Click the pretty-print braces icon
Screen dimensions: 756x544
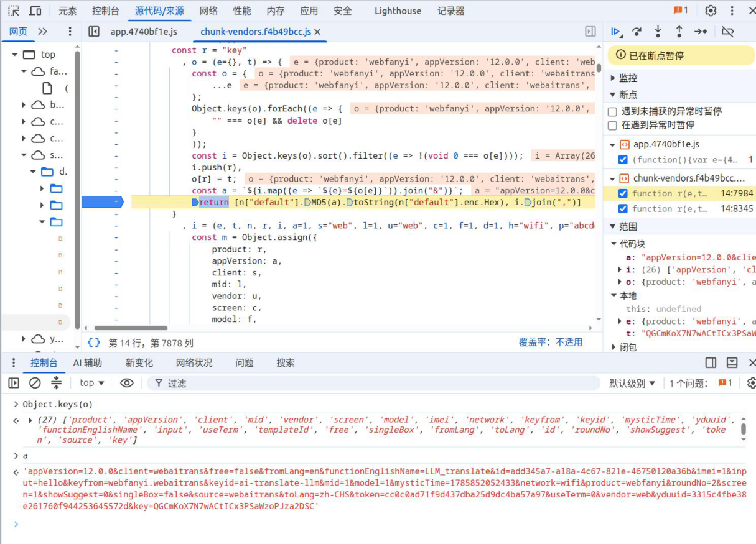coord(94,342)
